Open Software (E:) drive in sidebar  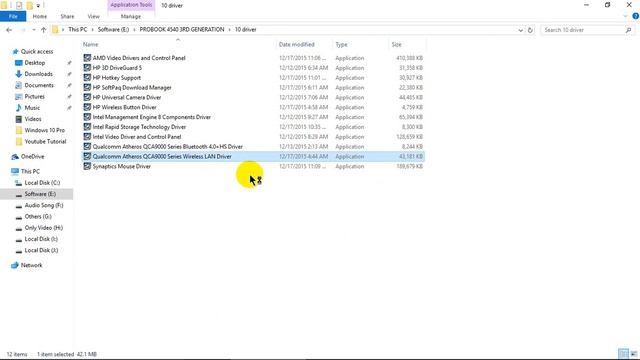coord(40,194)
